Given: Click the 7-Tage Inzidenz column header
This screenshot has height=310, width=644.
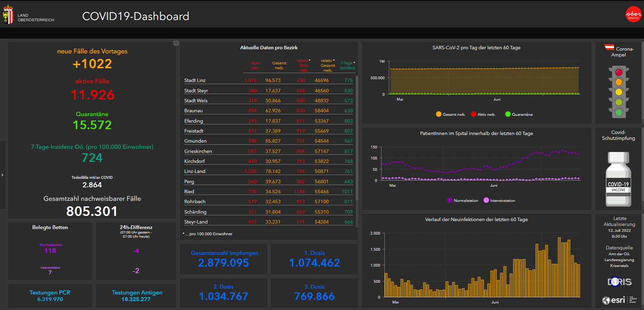Looking at the screenshot, I should point(347,65).
